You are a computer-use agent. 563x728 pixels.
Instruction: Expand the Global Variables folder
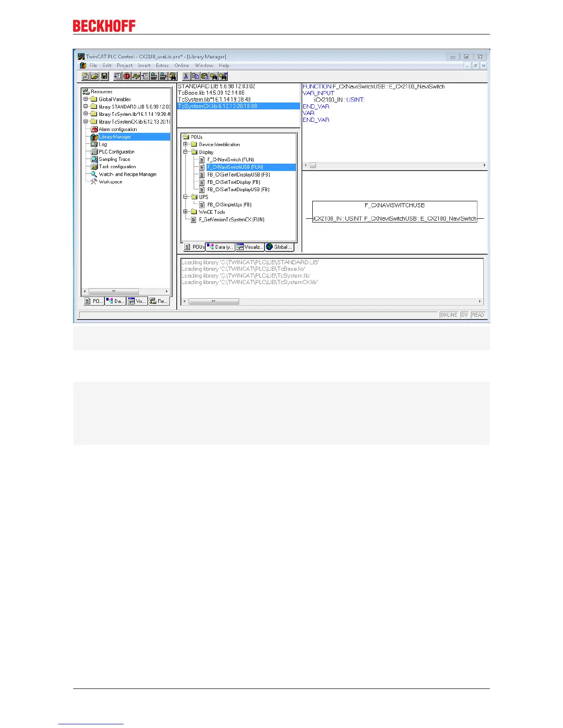point(86,99)
